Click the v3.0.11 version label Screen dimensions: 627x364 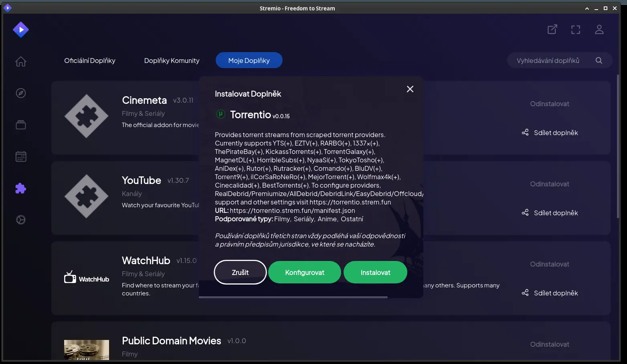pyautogui.click(x=183, y=100)
